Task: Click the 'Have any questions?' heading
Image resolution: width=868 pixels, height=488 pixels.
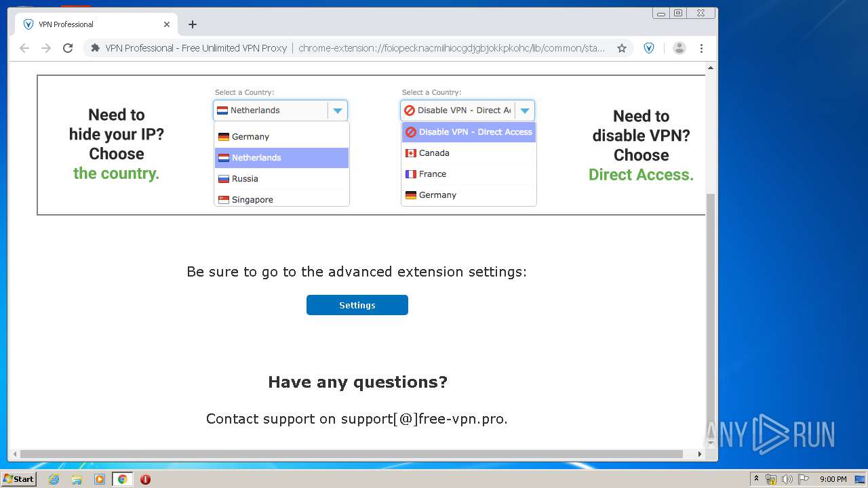Action: [x=357, y=382]
